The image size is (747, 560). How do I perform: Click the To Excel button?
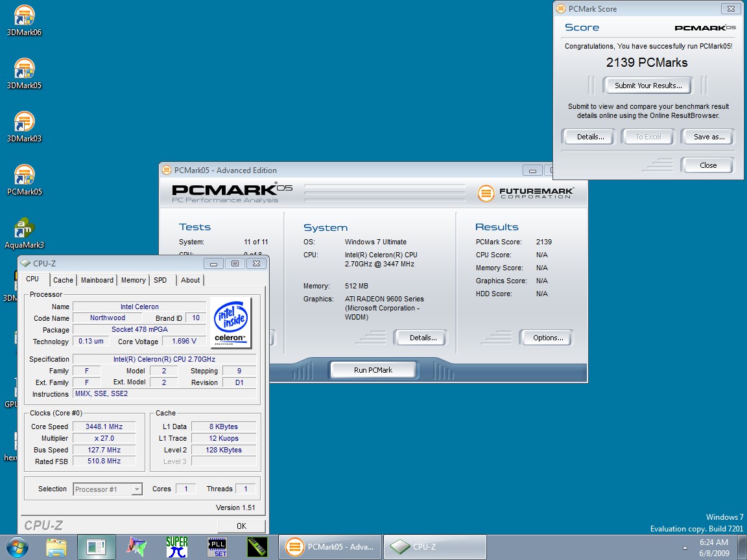click(x=648, y=137)
